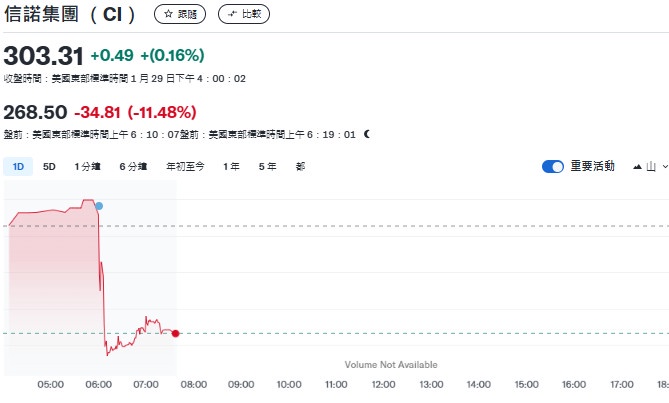This screenshot has width=669, height=403.
Task: Click the 268.50 pre-market price
Action: [35, 112]
